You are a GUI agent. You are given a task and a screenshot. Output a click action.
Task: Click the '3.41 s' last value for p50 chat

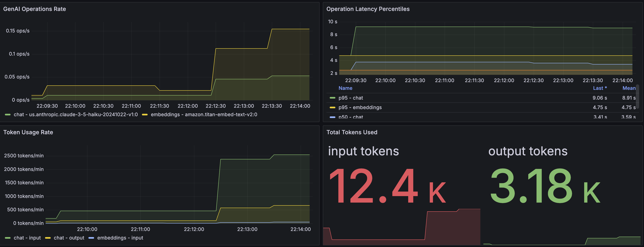[600, 117]
